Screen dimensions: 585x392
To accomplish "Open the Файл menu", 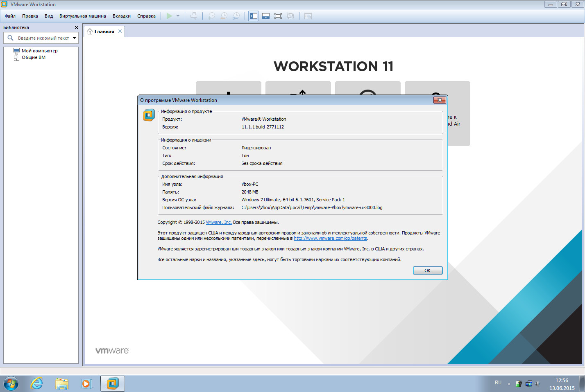I will pyautogui.click(x=10, y=16).
